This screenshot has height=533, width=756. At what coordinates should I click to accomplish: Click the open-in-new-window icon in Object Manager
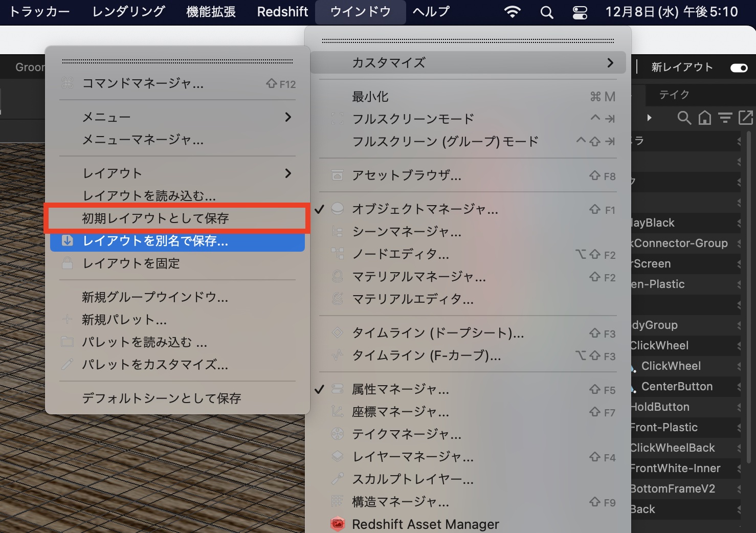click(746, 118)
